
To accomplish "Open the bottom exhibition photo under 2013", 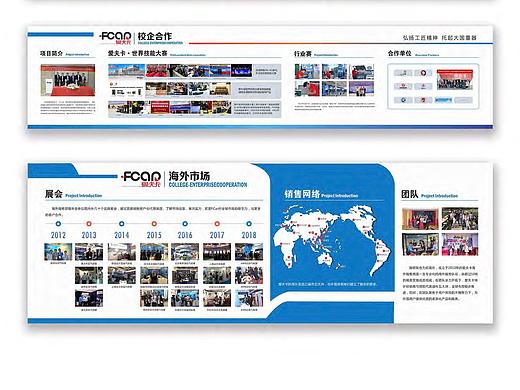I will (89, 298).
